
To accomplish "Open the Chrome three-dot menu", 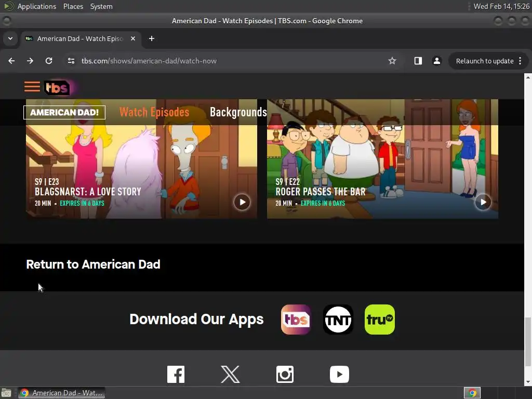I will click(x=520, y=61).
